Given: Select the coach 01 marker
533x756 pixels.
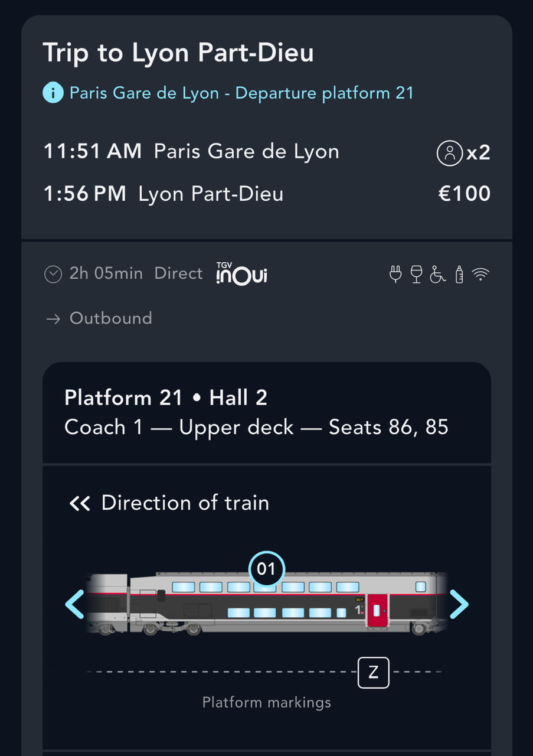Looking at the screenshot, I should click(x=266, y=569).
